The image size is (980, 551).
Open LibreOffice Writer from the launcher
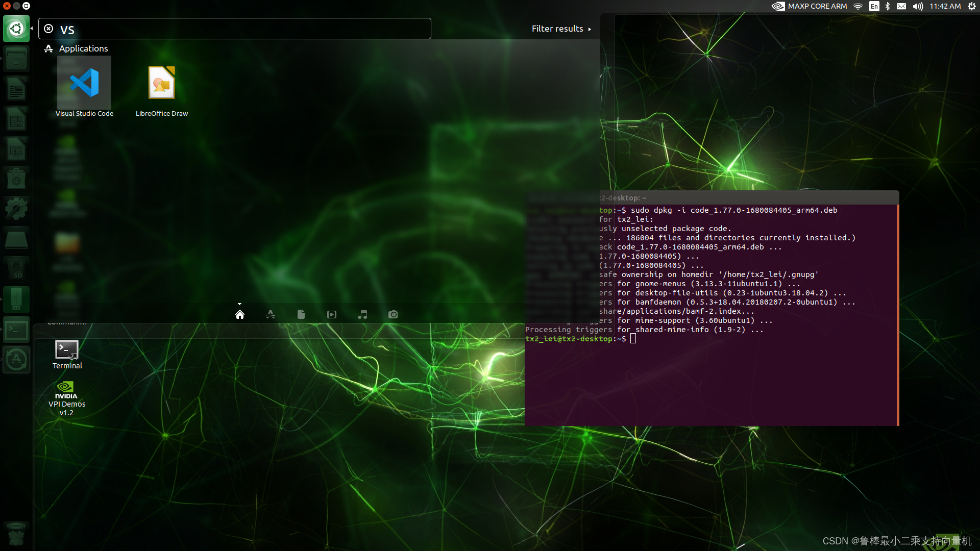16,88
